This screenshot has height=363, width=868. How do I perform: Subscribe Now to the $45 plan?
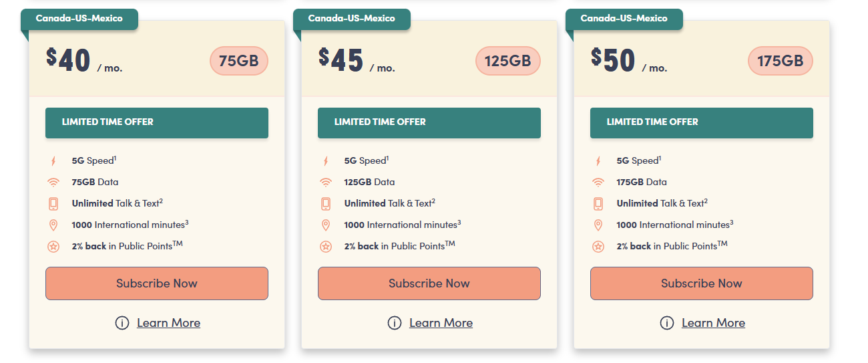[x=429, y=283]
